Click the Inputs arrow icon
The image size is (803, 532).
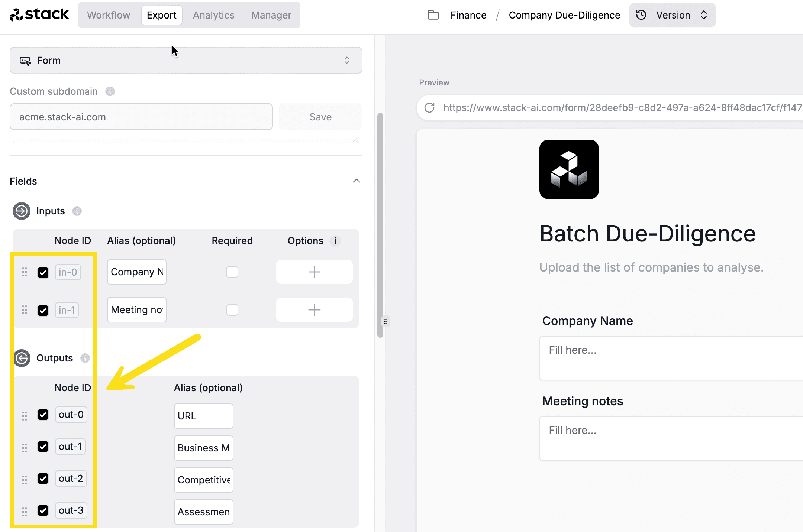pyautogui.click(x=22, y=211)
